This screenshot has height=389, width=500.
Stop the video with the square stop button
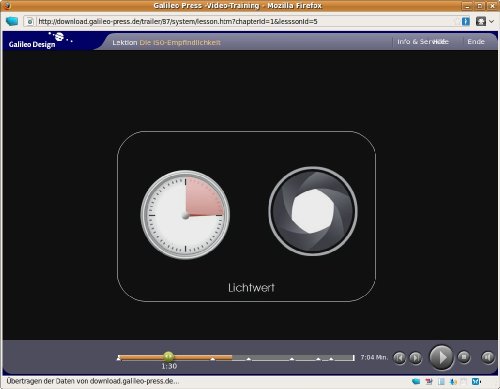click(x=464, y=357)
